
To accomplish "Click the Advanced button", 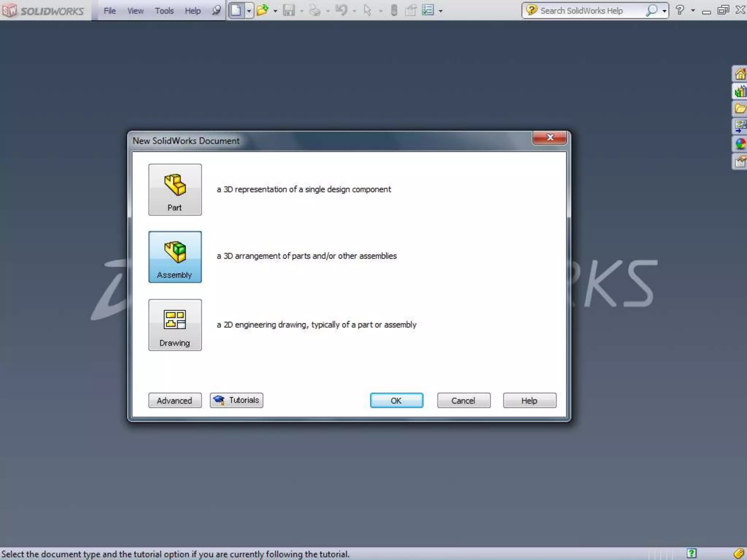I will click(175, 400).
